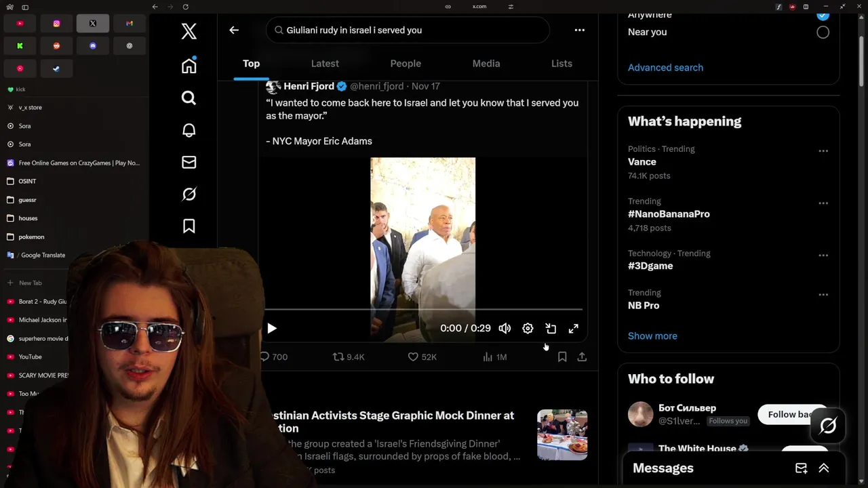Image resolution: width=868 pixels, height=488 pixels.
Task: Open search options three-dot menu
Action: point(579,30)
